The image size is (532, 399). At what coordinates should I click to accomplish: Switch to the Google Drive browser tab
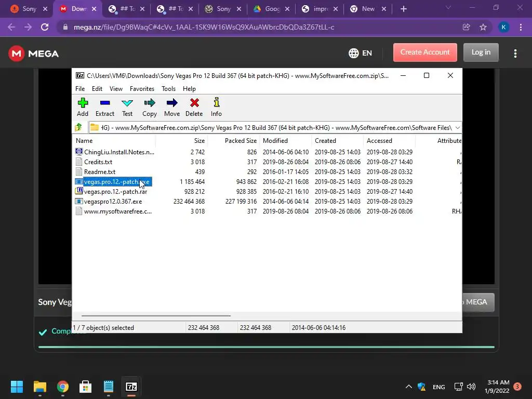tap(272, 9)
